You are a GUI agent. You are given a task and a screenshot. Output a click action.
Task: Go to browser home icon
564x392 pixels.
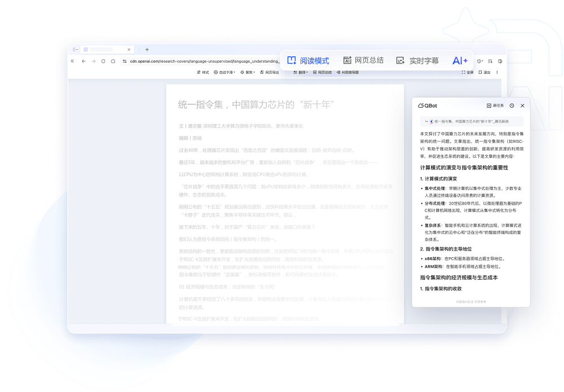pyautogui.click(x=113, y=61)
